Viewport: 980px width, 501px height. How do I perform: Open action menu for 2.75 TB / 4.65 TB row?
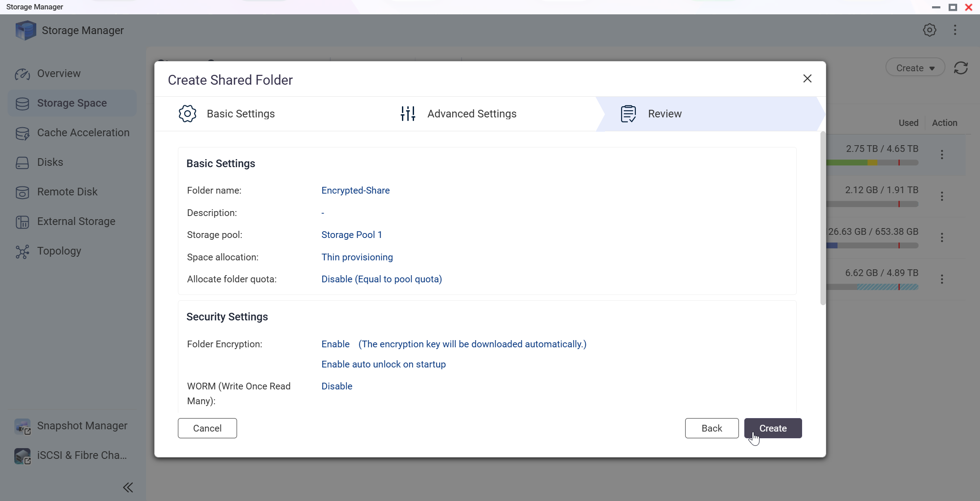pyautogui.click(x=942, y=155)
